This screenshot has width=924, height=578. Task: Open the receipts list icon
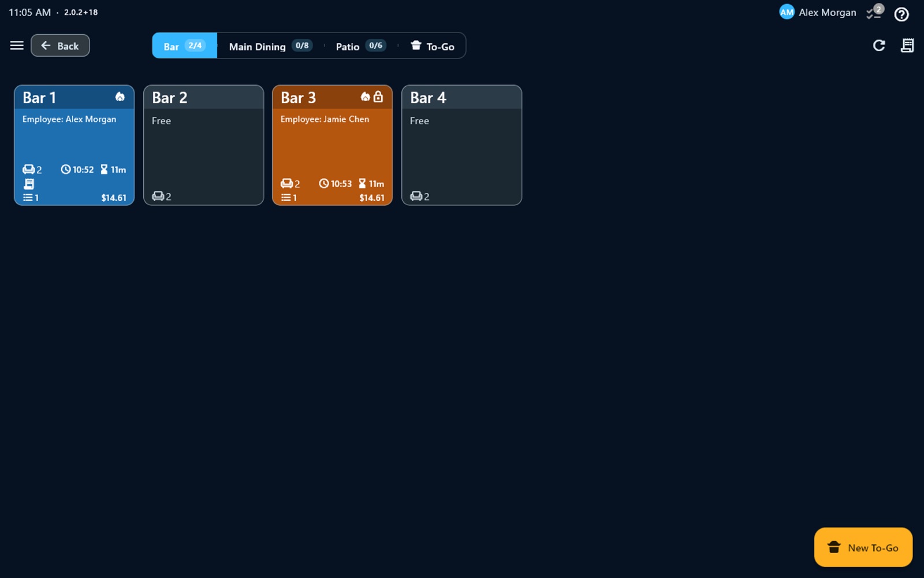pyautogui.click(x=907, y=46)
